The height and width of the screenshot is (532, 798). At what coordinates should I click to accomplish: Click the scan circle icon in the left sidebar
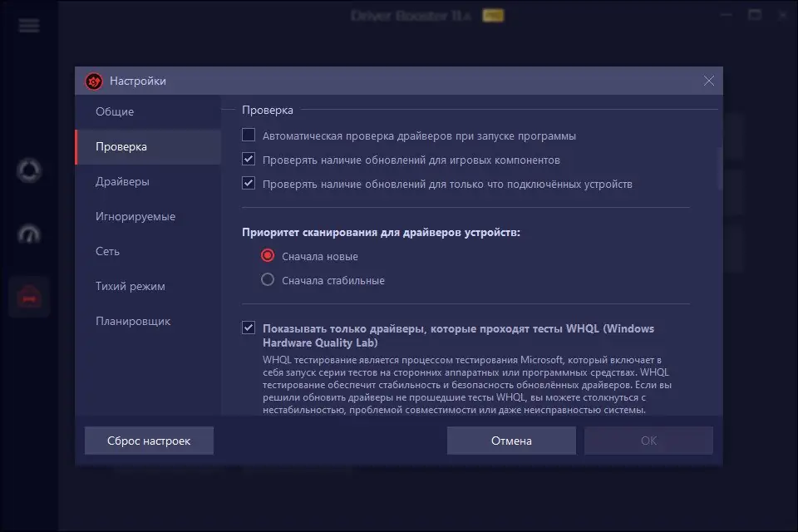tap(29, 170)
